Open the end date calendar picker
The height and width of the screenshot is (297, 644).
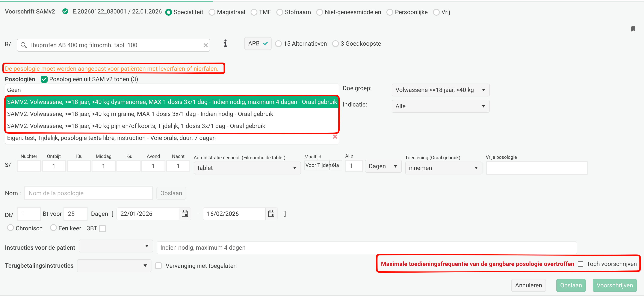point(271,214)
